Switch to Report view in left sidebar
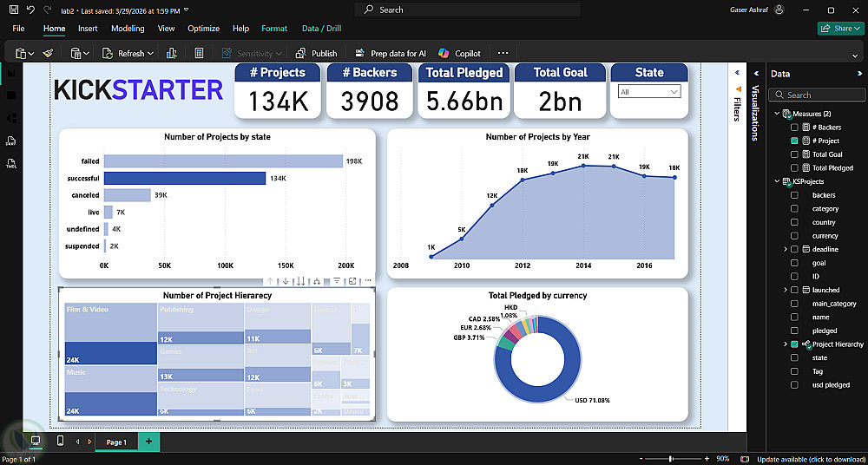 tap(11, 73)
